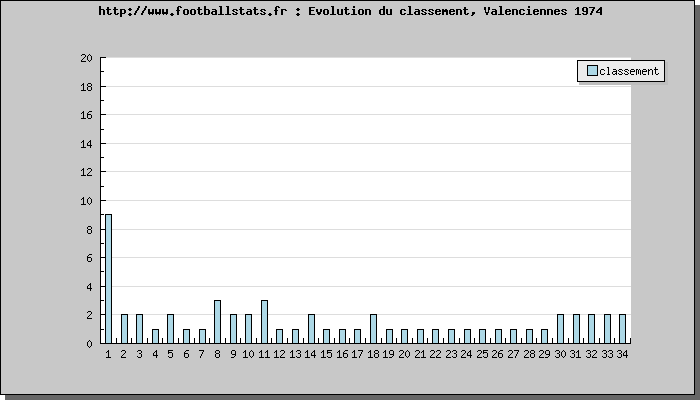Screen dimensions: 700x400
Task: Click the chart title mentioning Valenciennes 1974
Action: click(x=350, y=11)
